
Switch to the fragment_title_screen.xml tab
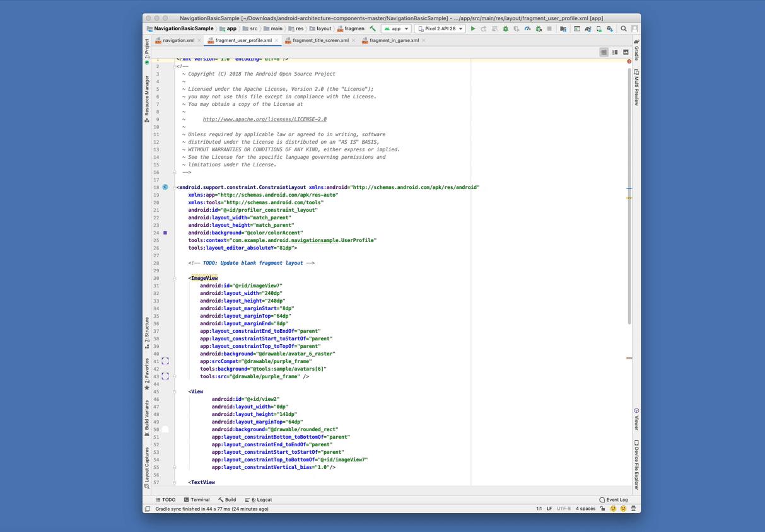click(x=320, y=40)
